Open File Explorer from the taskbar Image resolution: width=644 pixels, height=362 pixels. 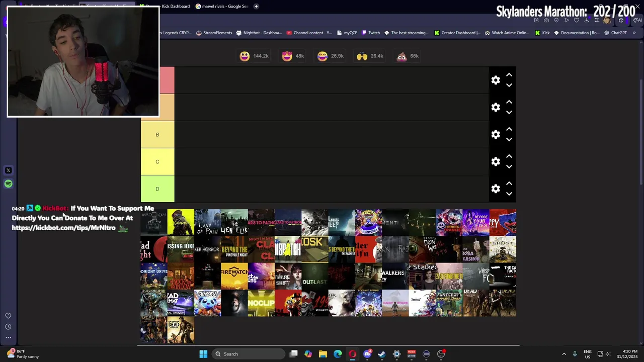(x=323, y=354)
